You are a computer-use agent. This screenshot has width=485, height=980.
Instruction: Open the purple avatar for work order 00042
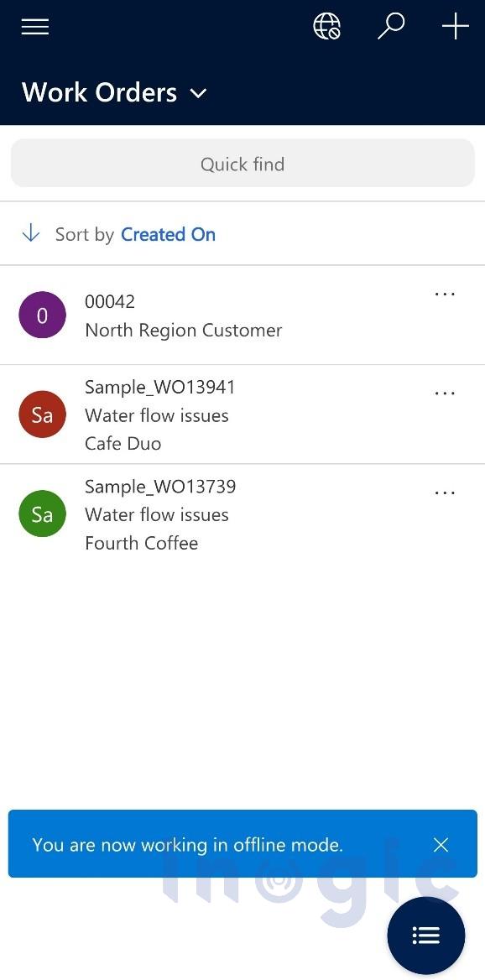[x=42, y=315]
